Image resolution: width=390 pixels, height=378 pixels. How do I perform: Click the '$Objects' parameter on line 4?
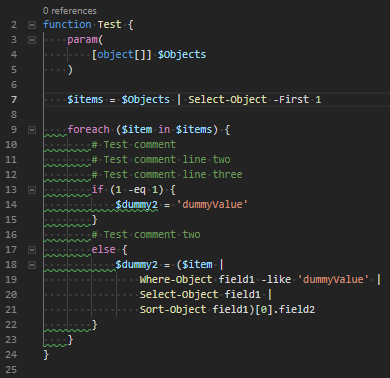[182, 55]
